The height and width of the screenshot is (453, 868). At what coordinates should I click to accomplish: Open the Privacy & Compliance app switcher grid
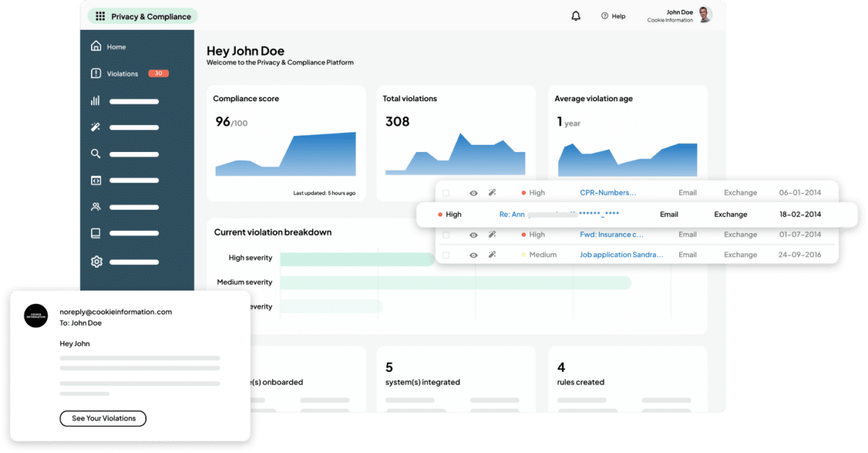click(100, 16)
